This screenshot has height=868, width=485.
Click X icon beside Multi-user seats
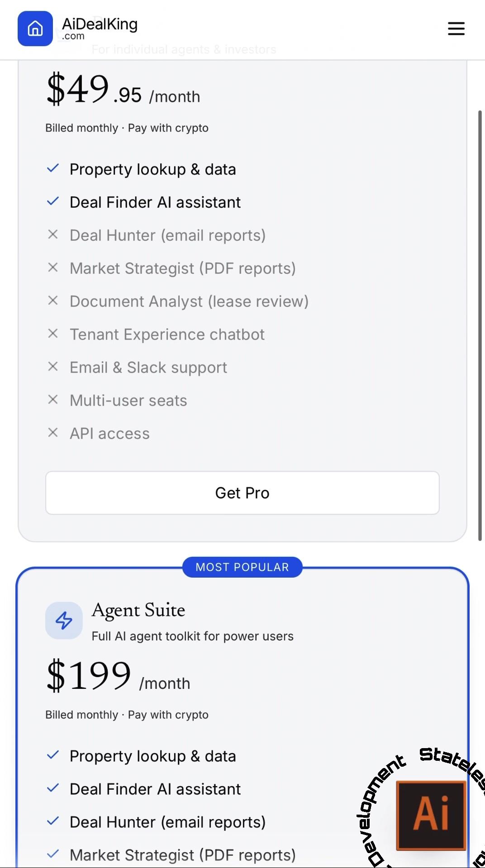point(53,400)
